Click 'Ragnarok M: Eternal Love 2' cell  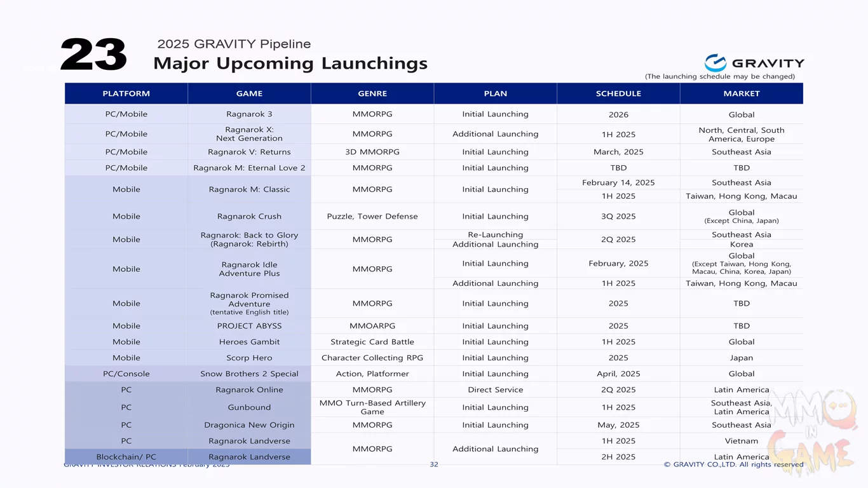point(249,168)
